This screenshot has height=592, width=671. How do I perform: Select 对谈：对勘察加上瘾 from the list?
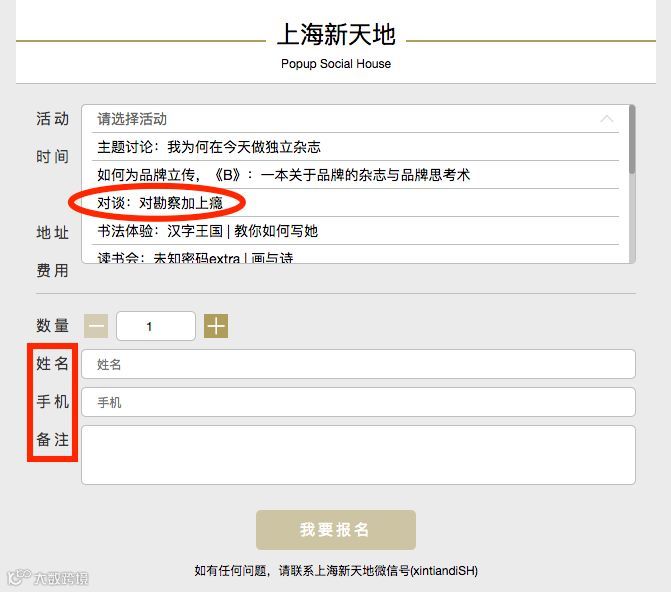355,202
